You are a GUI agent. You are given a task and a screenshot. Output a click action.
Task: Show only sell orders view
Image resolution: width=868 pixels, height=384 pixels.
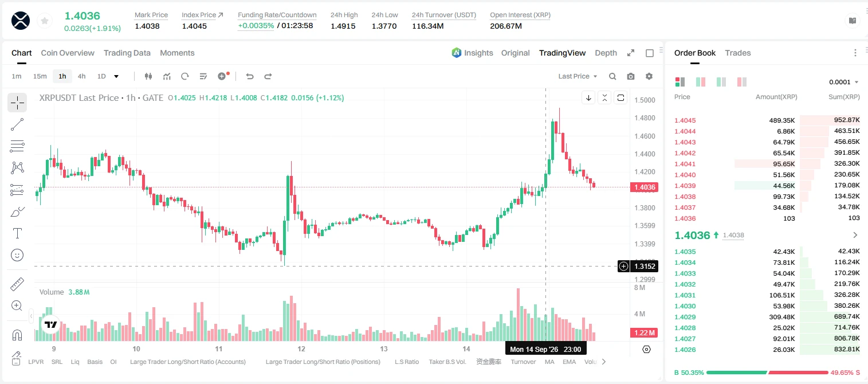tap(742, 82)
